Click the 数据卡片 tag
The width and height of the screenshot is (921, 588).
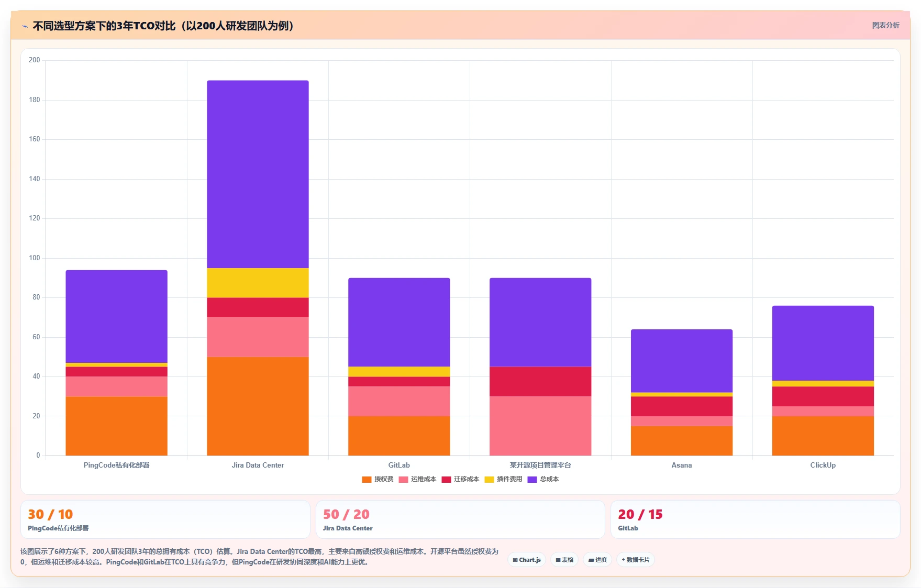(636, 560)
